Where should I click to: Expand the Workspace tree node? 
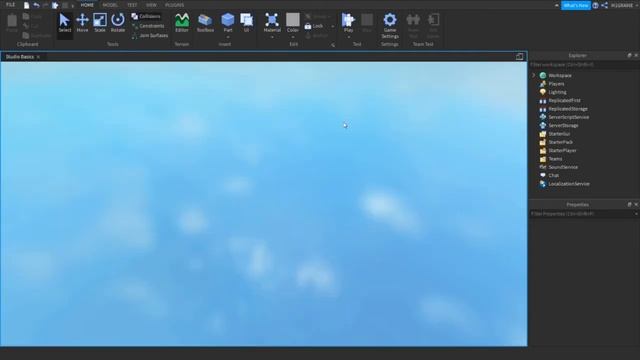pyautogui.click(x=533, y=76)
